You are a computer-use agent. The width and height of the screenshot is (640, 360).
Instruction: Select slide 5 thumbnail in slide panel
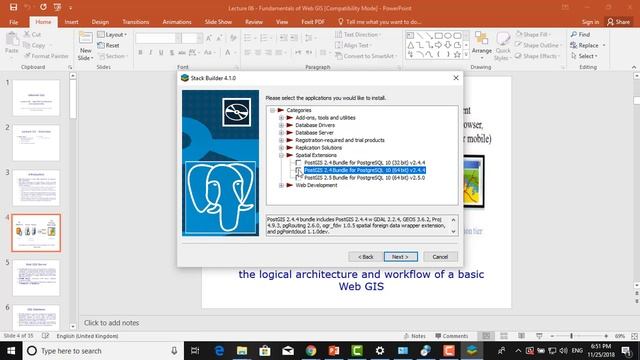(36, 278)
